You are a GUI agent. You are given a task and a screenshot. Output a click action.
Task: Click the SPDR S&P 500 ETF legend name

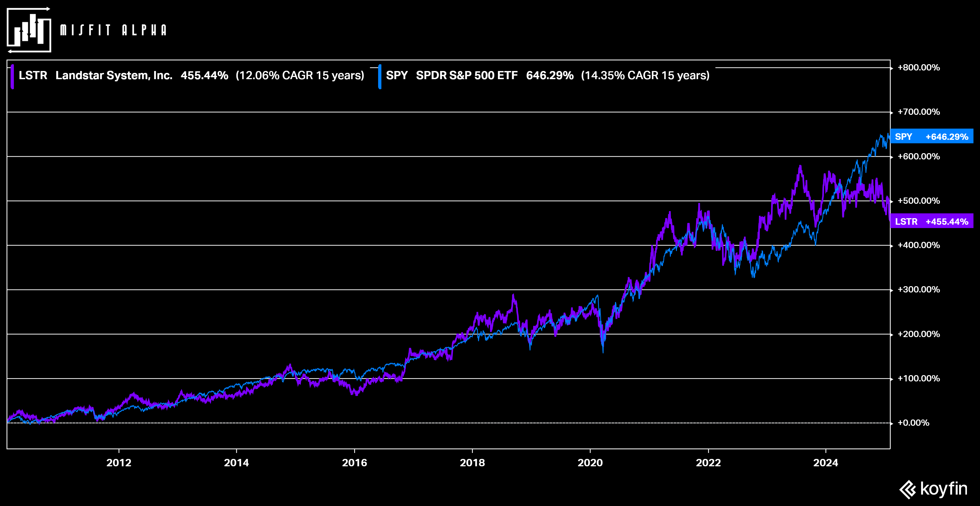pyautogui.click(x=467, y=75)
